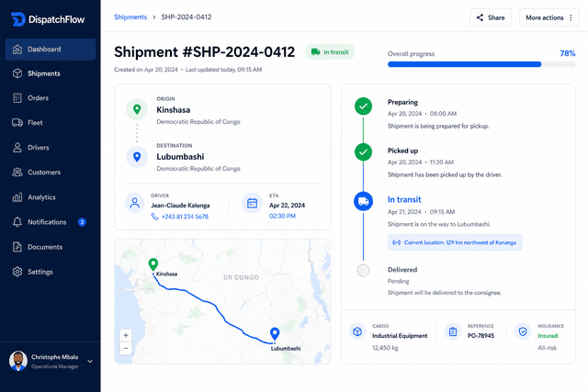Click the SHP-2024-0412 breadcrumb text
Image resolution: width=588 pixels, height=392 pixels.
[187, 17]
